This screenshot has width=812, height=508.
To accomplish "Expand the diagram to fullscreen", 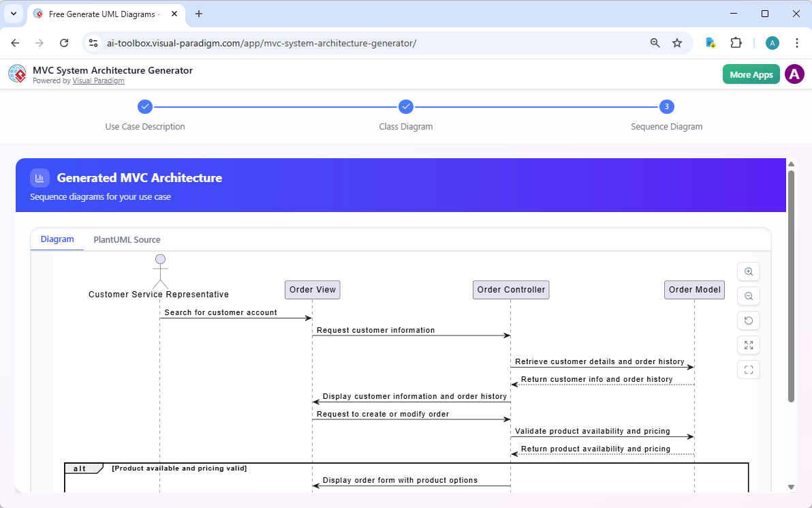I will pyautogui.click(x=748, y=345).
